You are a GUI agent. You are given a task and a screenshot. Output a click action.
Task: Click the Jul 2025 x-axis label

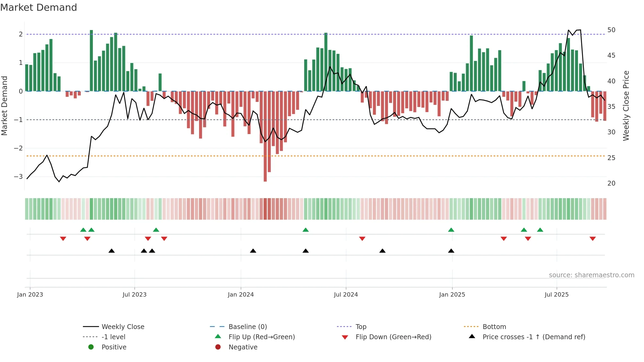(x=557, y=295)
